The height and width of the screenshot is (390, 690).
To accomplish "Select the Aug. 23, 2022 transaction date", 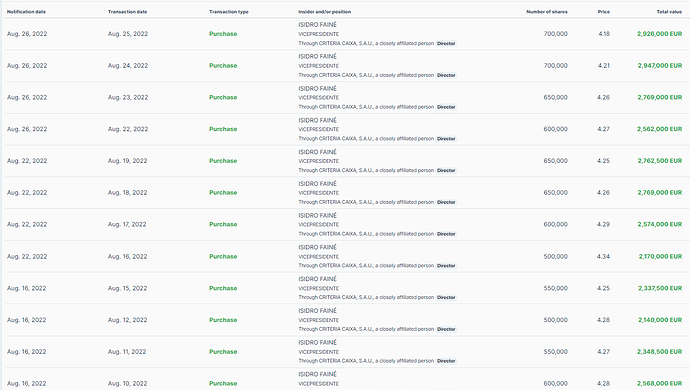I will [x=128, y=97].
